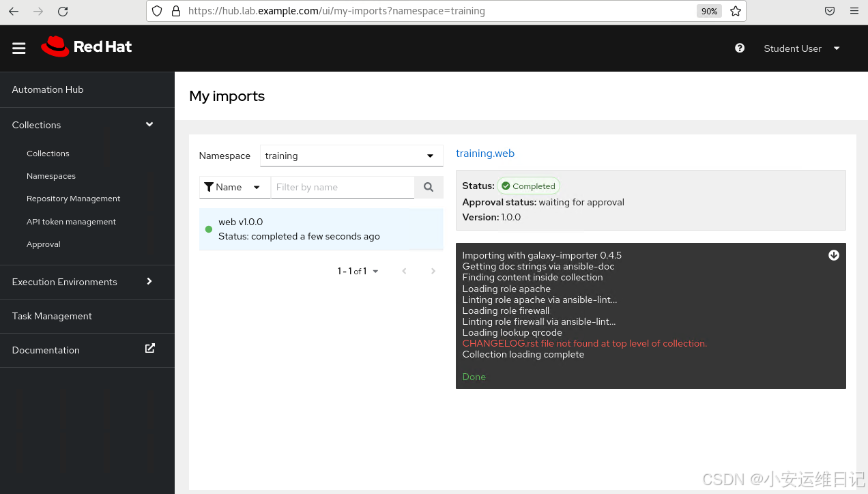Click the previous page arrow
868x494 pixels.
404,271
